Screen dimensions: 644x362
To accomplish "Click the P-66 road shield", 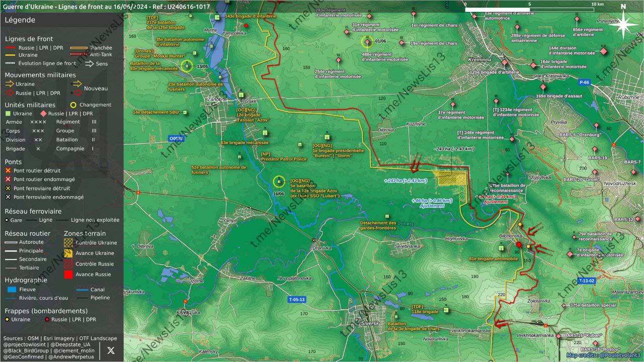I will [584, 82].
